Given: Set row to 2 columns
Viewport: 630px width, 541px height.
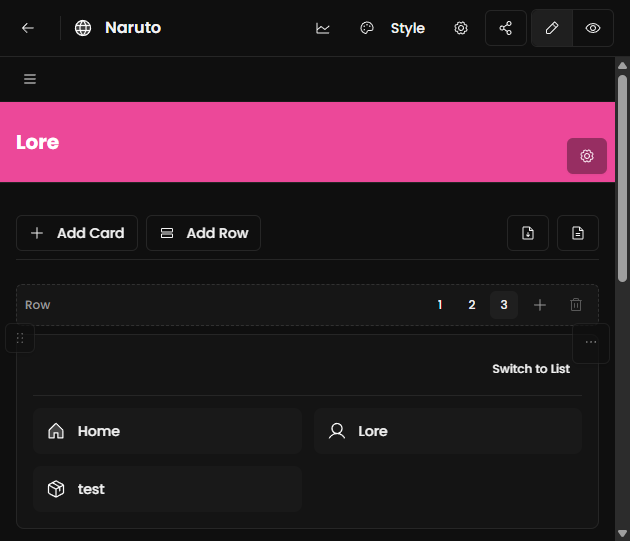Looking at the screenshot, I should pyautogui.click(x=472, y=305).
